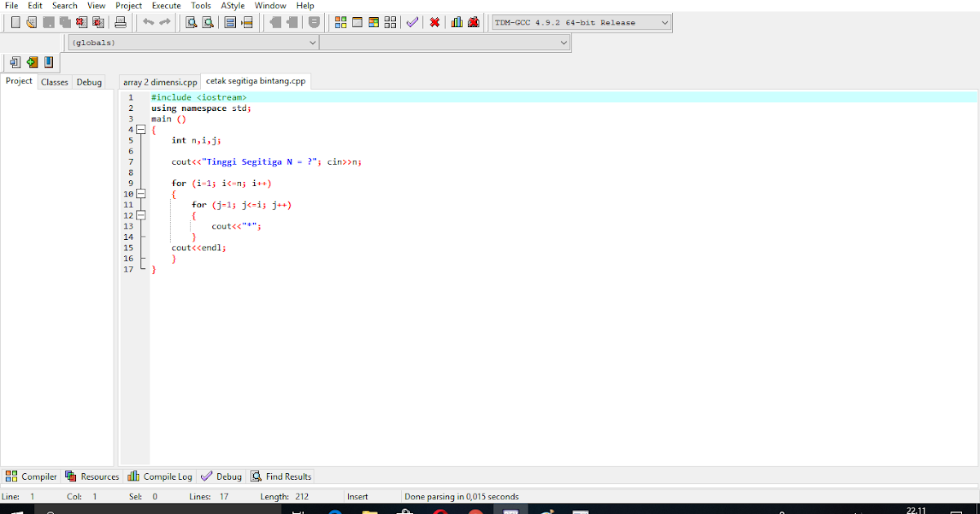The image size is (980, 514).
Task: Open the Debug bottom panel tab
Action: tap(221, 476)
